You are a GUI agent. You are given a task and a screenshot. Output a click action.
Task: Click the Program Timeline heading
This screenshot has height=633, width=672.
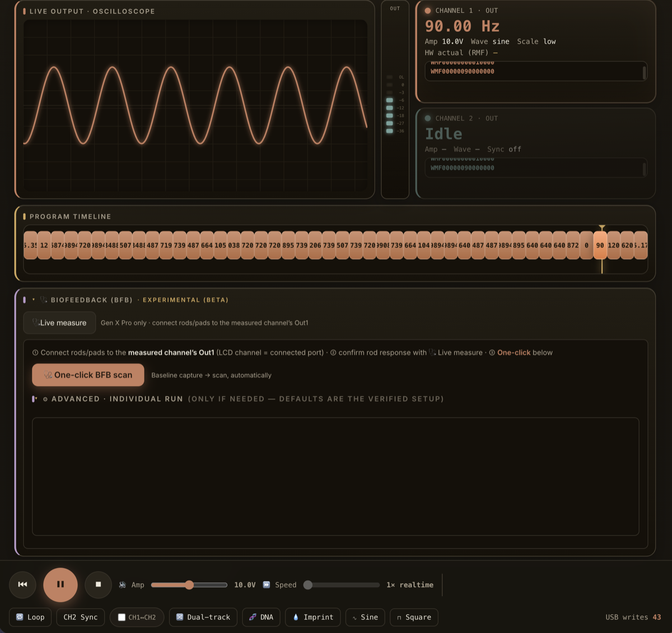70,216
